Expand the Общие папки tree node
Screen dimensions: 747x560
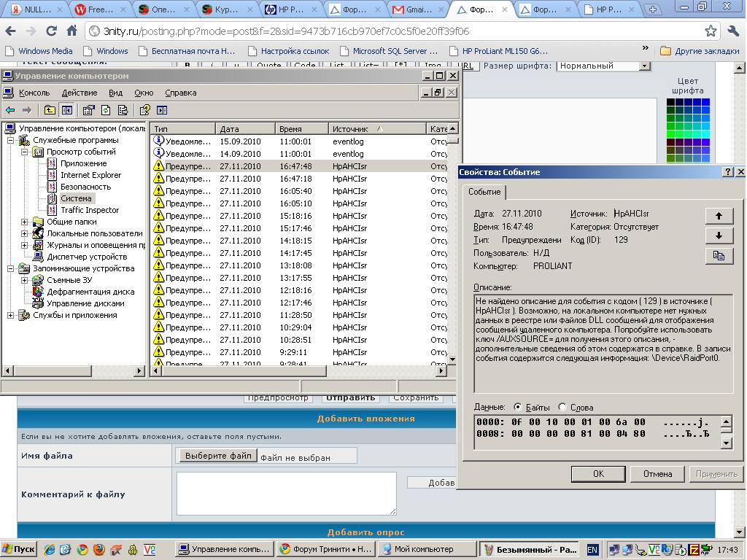(x=24, y=222)
